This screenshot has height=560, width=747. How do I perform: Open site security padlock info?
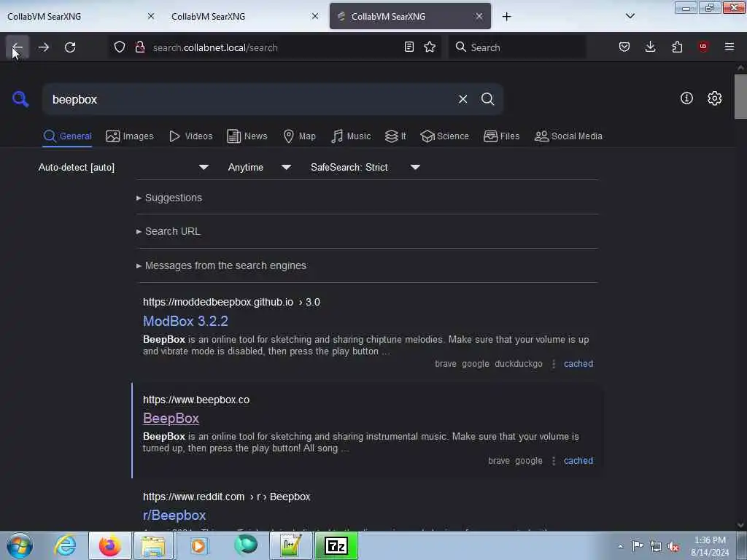pos(139,47)
